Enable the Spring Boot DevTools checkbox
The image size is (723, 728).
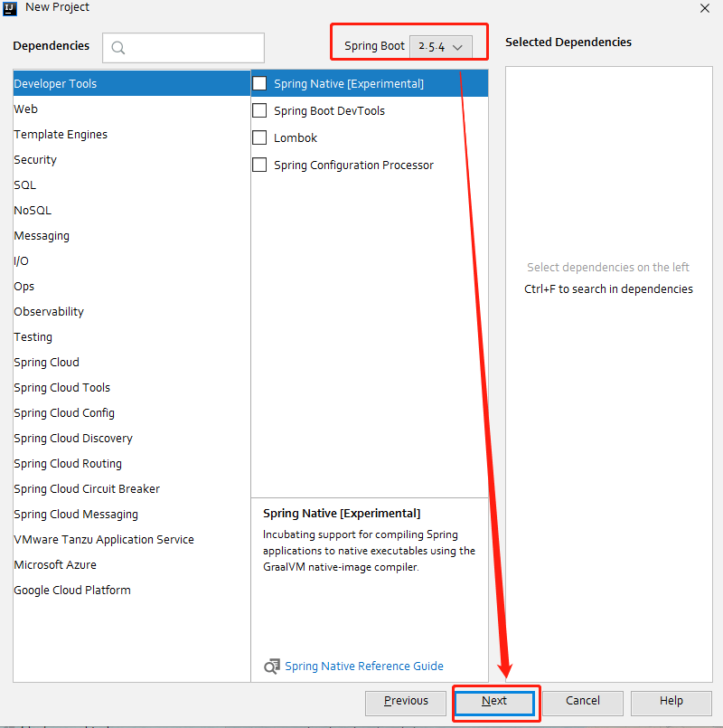coord(259,110)
